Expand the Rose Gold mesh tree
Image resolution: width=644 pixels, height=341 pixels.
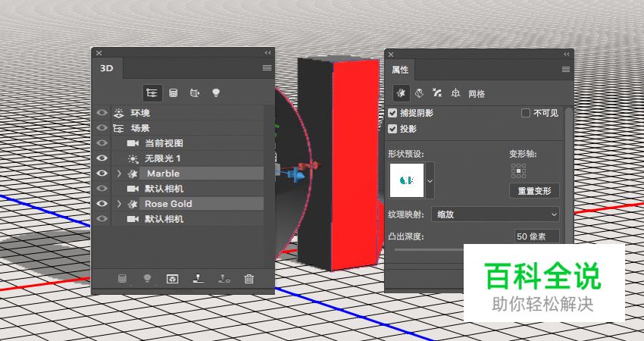click(x=119, y=204)
